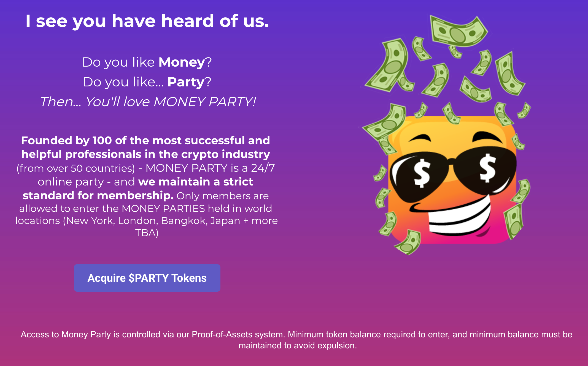Click the bold word "Money" in the question
This screenshot has width=588, height=366.
[182, 62]
